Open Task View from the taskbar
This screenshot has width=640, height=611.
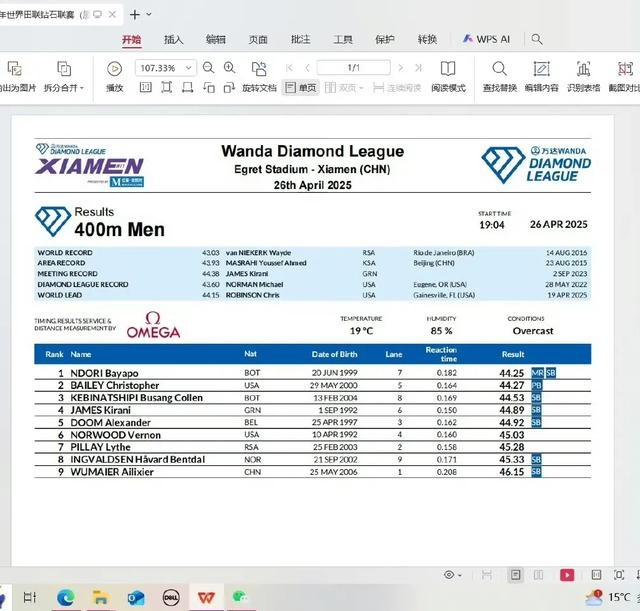[30, 598]
